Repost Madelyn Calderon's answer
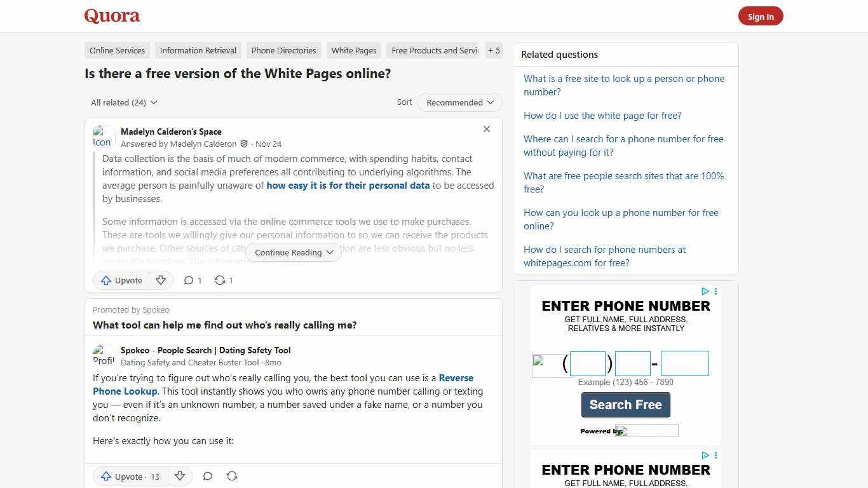 click(x=220, y=280)
